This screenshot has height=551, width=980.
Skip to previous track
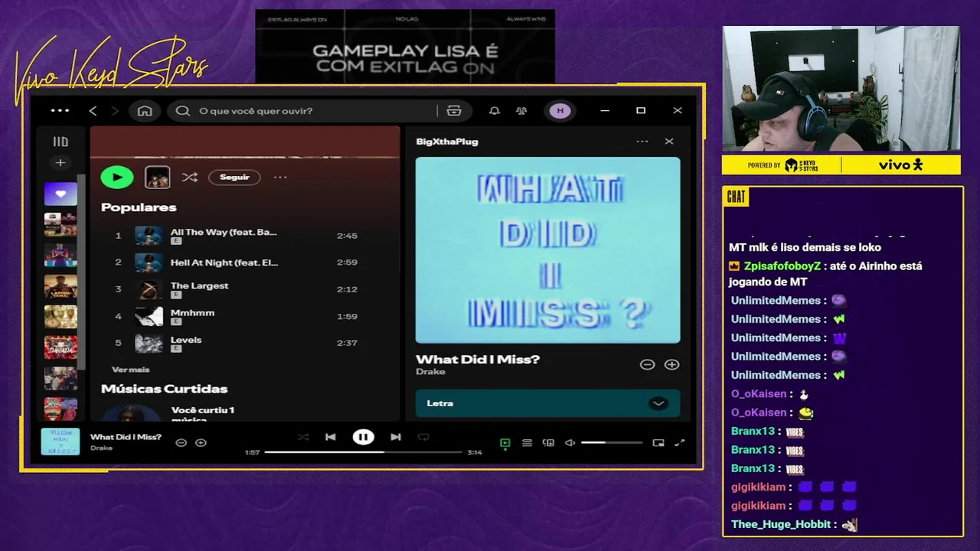click(x=331, y=437)
